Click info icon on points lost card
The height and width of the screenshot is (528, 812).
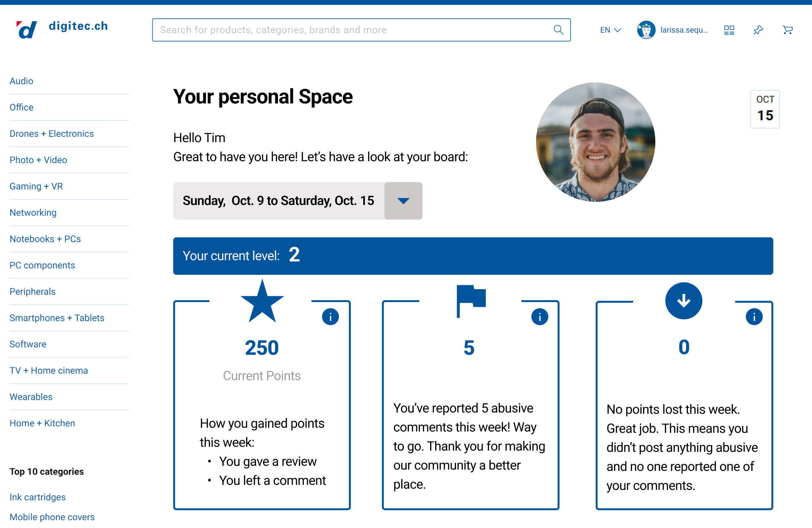pos(754,317)
